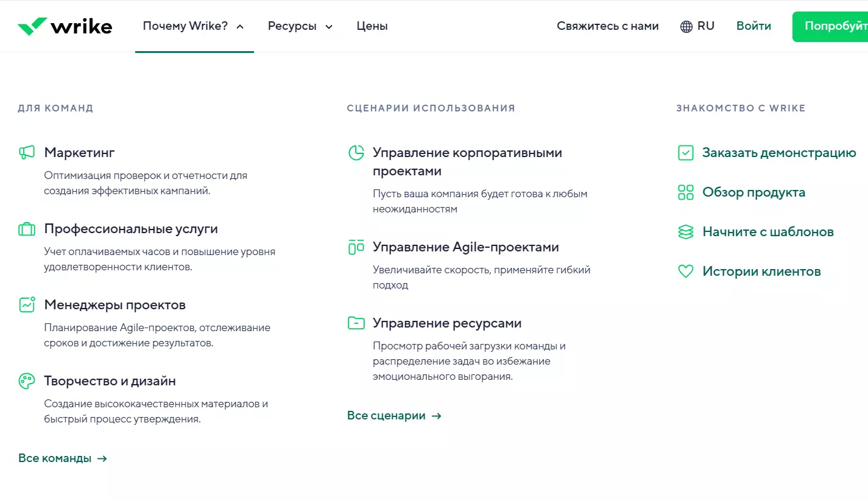Click the briefcase icon beside Профессиональные услуги
The image size is (868, 501).
pyautogui.click(x=26, y=229)
